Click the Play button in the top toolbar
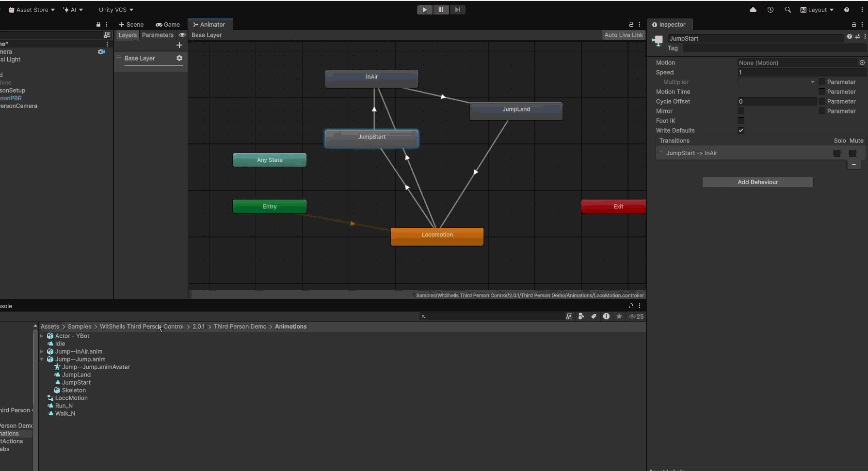 pos(424,10)
